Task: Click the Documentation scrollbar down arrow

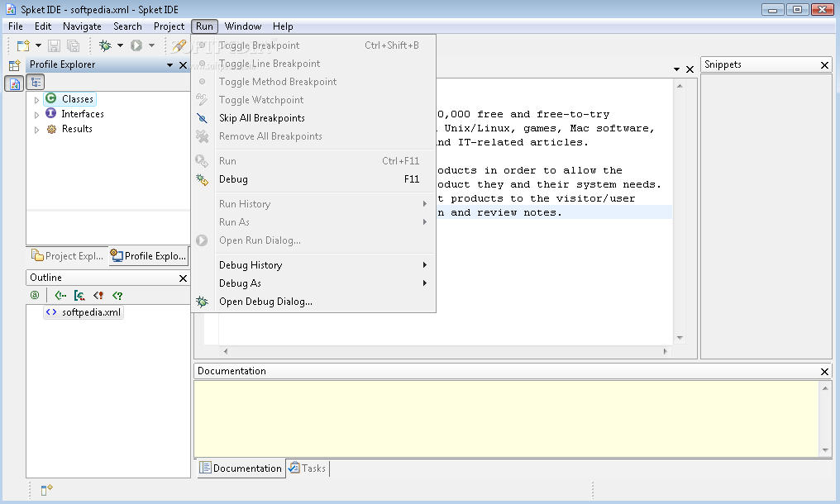Action: tap(825, 450)
